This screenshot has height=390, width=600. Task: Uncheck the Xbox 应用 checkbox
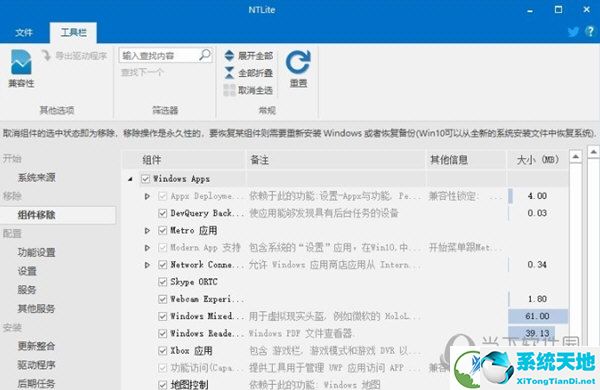click(163, 351)
